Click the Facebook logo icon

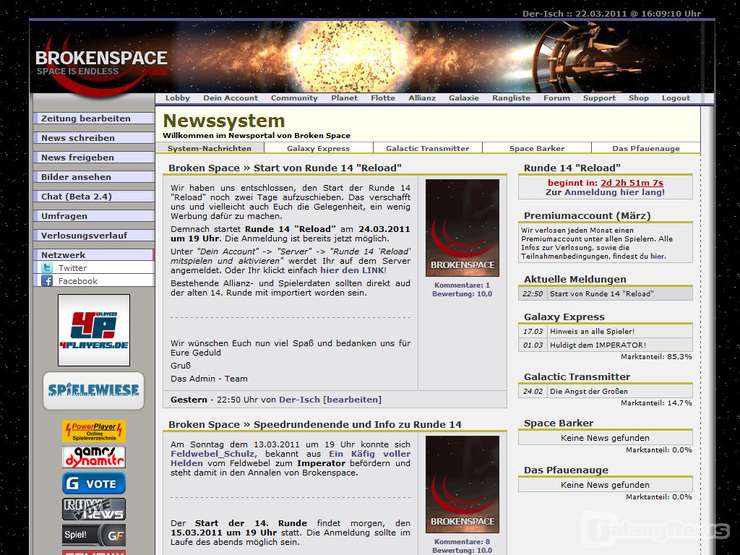(x=47, y=281)
